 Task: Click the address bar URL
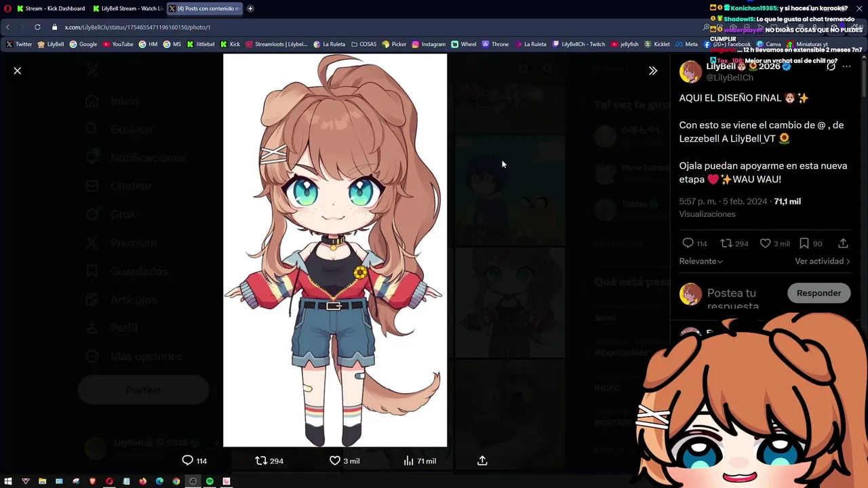click(x=138, y=27)
